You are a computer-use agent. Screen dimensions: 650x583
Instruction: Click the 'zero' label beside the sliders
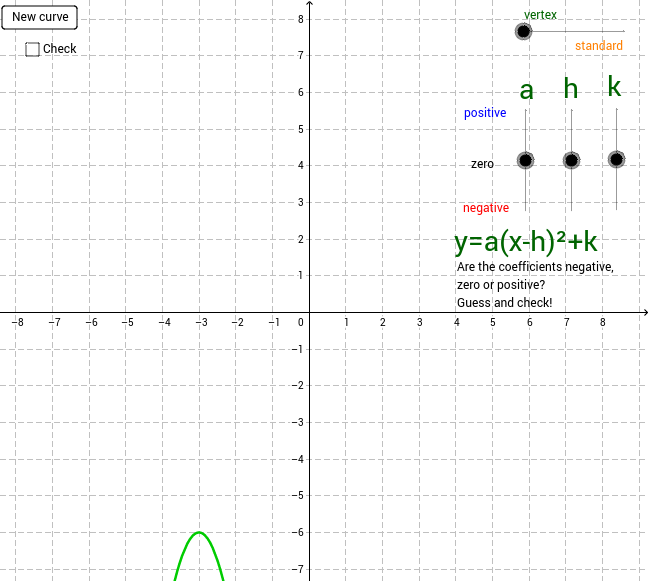[x=482, y=164]
